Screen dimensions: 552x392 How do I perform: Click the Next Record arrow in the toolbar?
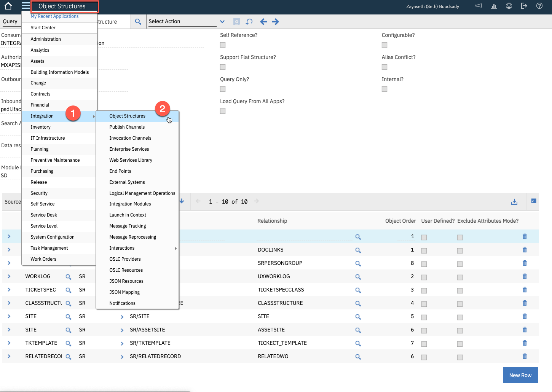[x=275, y=22]
